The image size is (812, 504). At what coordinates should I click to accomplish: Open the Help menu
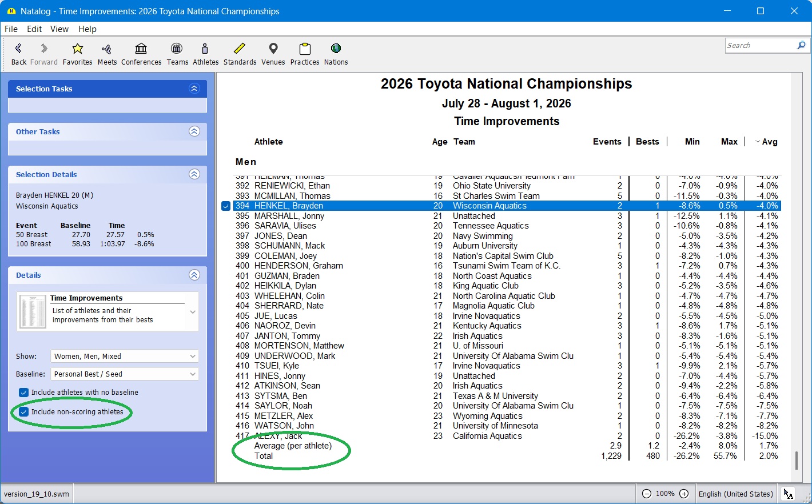(x=87, y=29)
